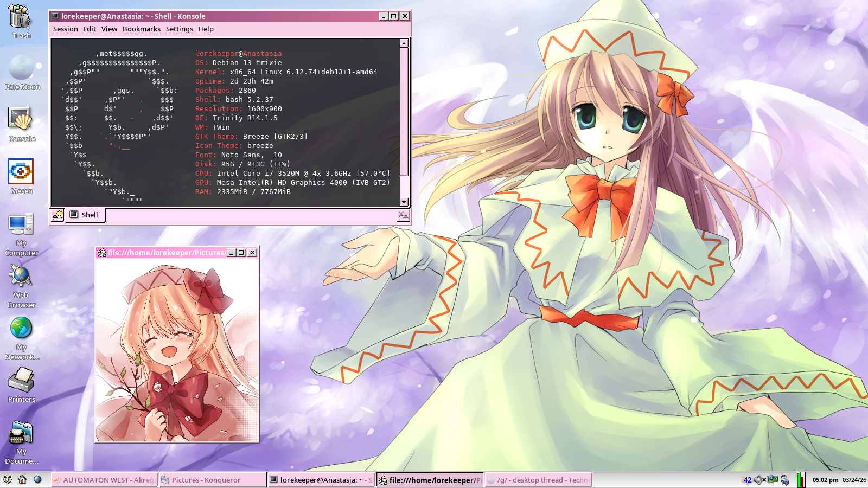Screen dimensions: 868x488
Task: Click the globe browser launcher in the panel
Action: click(37, 480)
